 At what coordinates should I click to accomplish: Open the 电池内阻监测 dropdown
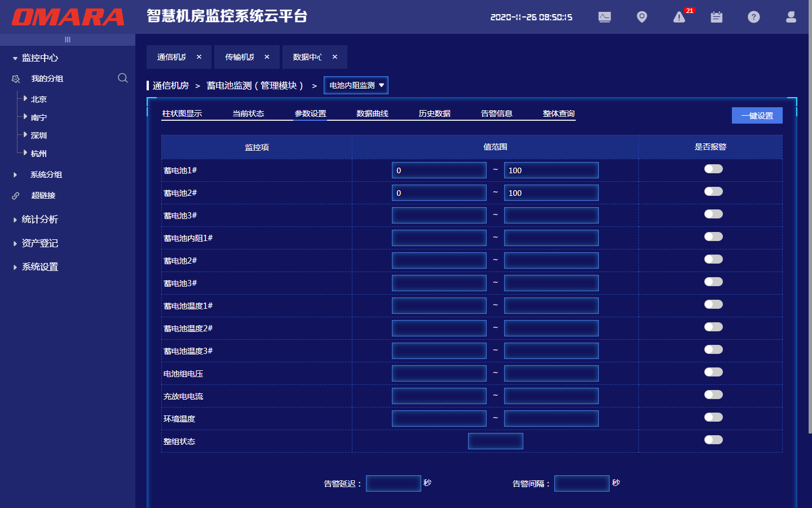356,85
